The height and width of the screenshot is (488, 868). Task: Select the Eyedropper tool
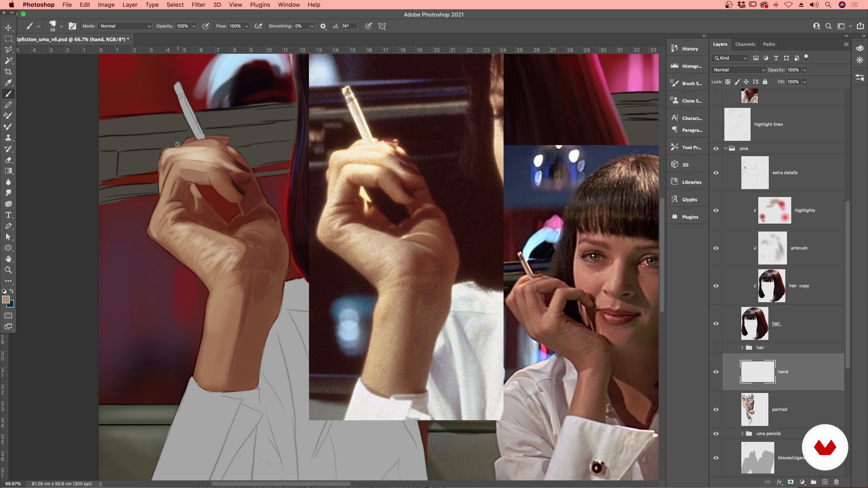(x=8, y=83)
